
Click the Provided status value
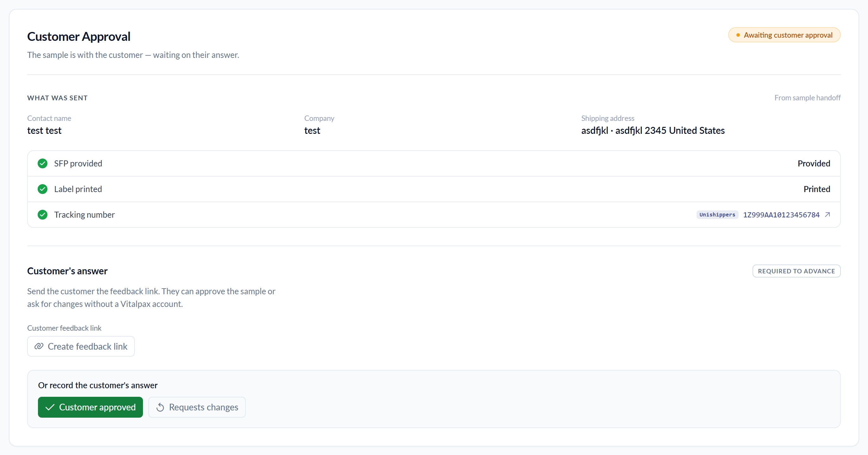(x=814, y=164)
